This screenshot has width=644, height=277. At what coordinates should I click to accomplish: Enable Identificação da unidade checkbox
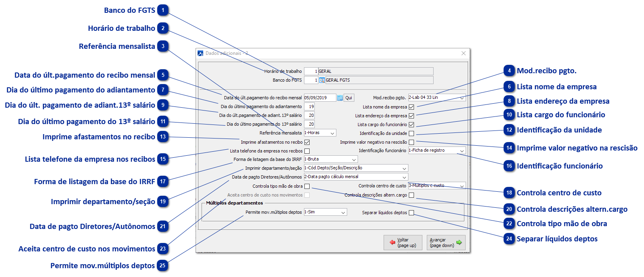(411, 133)
